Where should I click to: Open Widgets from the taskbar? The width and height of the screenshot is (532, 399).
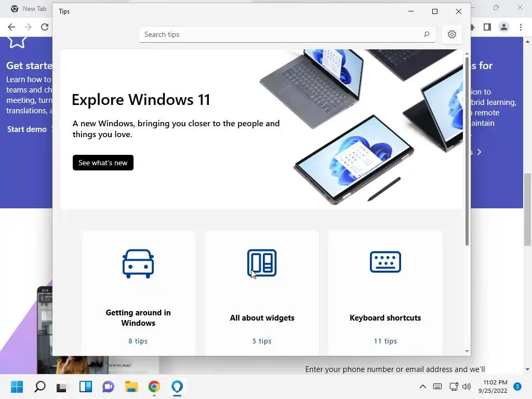point(86,387)
